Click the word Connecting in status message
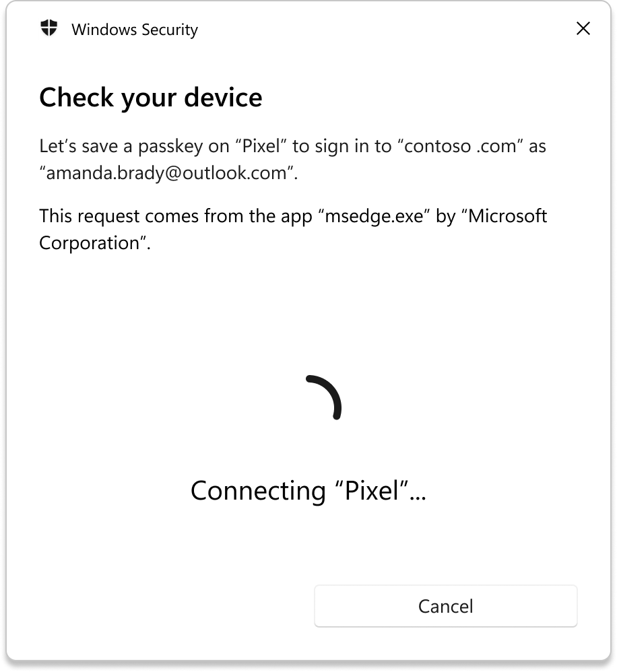This screenshot has height=672, width=617. click(259, 491)
